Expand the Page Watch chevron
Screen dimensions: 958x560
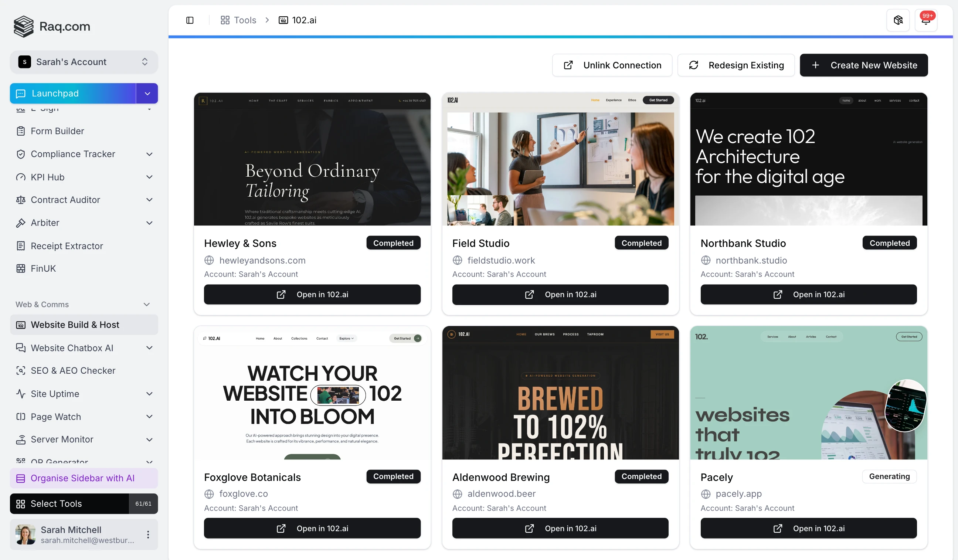(149, 417)
